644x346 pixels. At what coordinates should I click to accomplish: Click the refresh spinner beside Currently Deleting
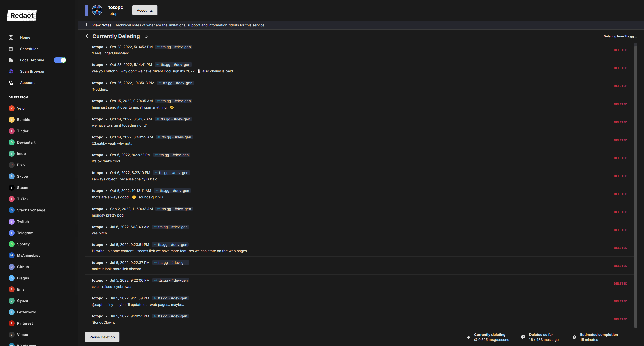[x=146, y=36]
